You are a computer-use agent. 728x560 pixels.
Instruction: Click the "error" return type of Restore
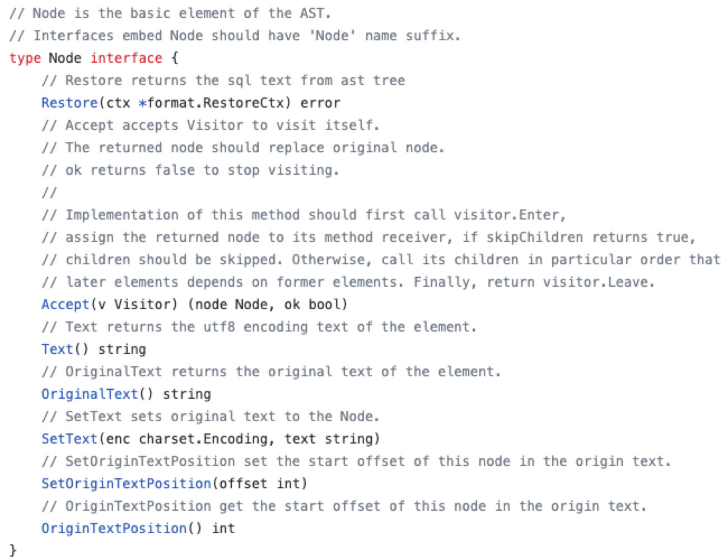[x=320, y=103]
